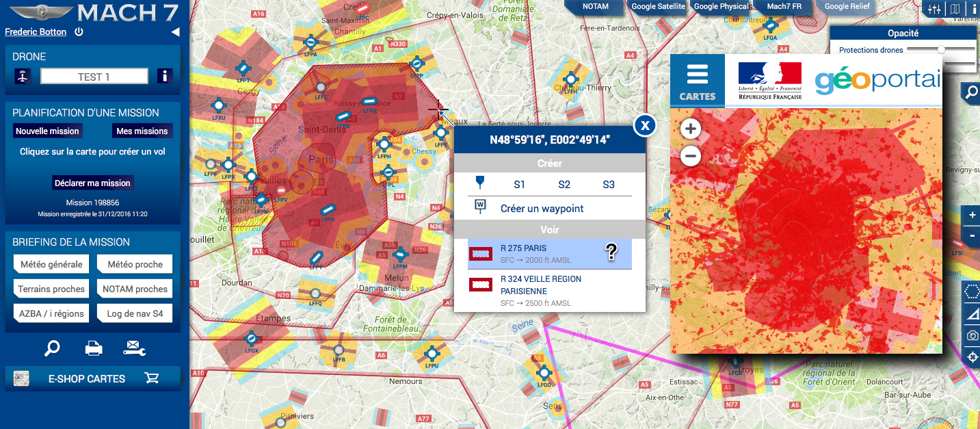Open Terrains proches briefing
980x429 pixels.
click(x=51, y=289)
